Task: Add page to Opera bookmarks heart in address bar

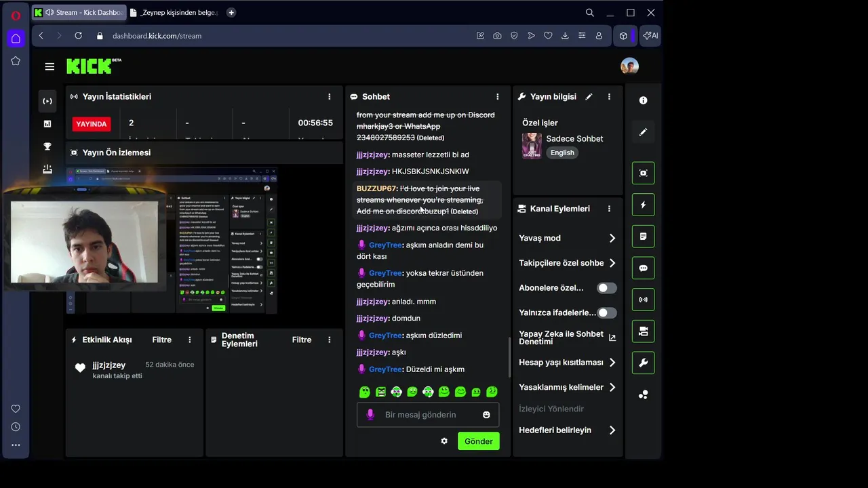Action: 548,36
